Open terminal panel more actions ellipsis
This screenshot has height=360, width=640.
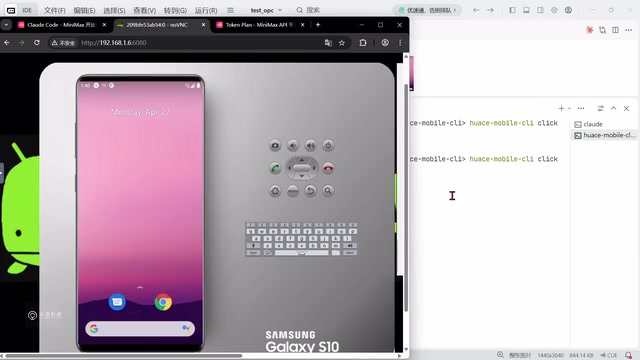point(581,108)
